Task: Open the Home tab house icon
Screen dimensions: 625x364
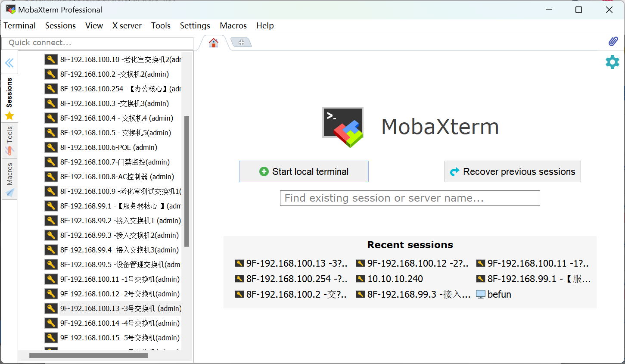Action: pos(214,43)
